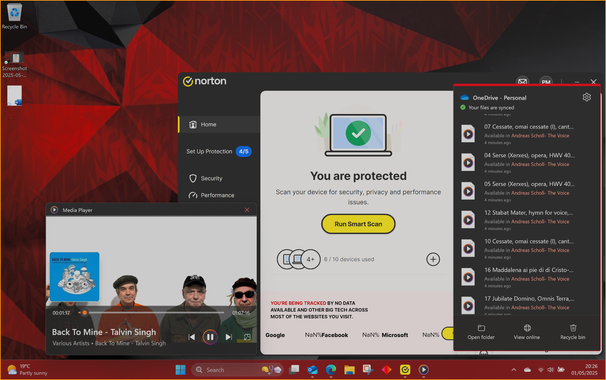
Task: Click the Open folder icon in OneDrive
Action: pos(481,328)
